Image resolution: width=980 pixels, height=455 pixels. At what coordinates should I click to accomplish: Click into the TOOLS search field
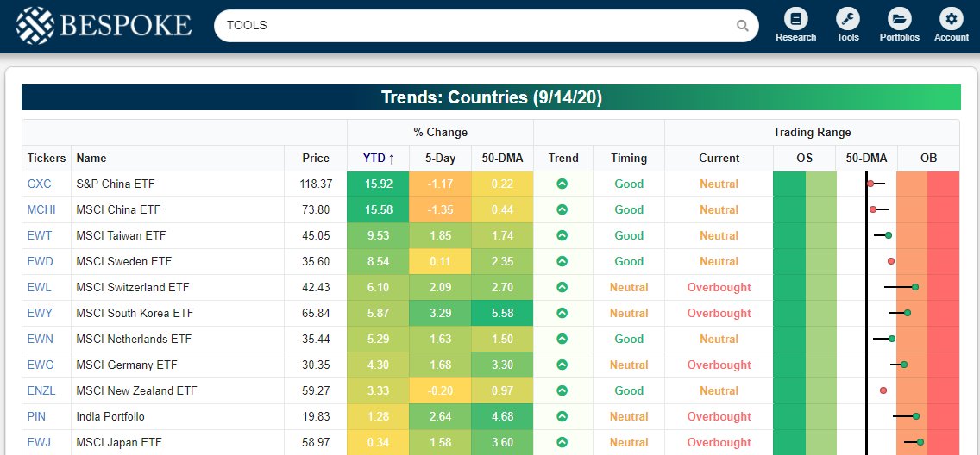474,26
